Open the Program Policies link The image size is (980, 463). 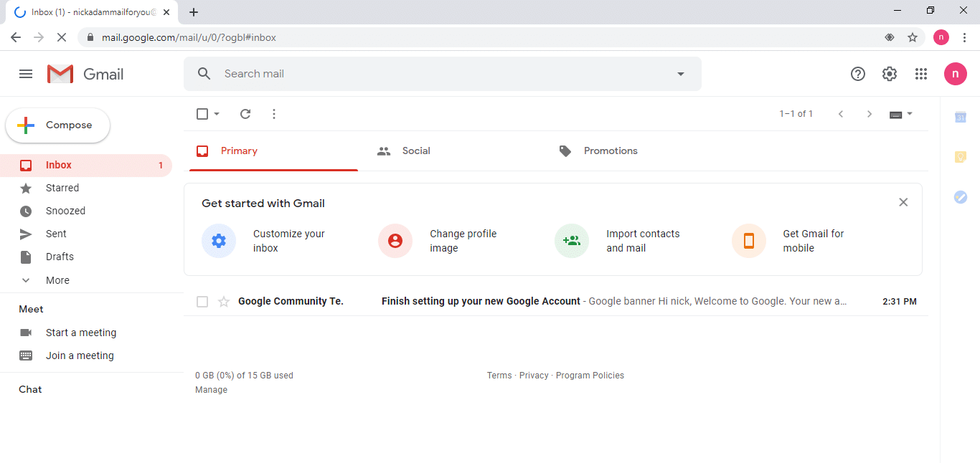pyautogui.click(x=590, y=376)
